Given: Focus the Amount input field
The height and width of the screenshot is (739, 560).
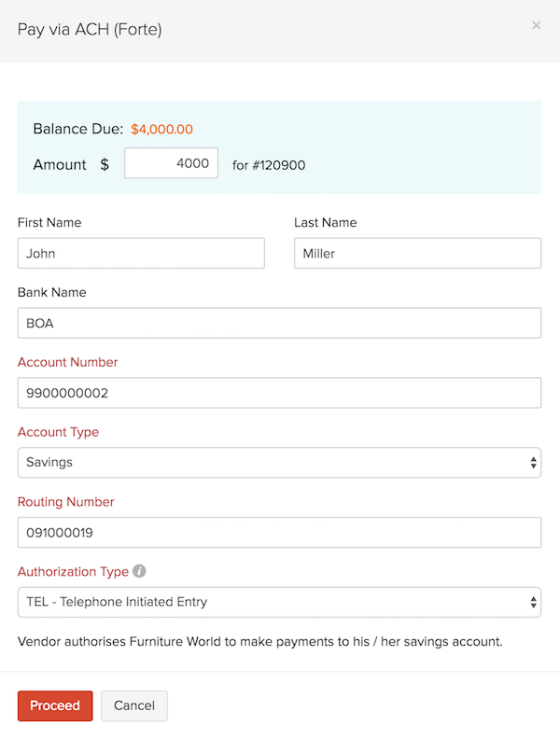Looking at the screenshot, I should click(x=171, y=163).
